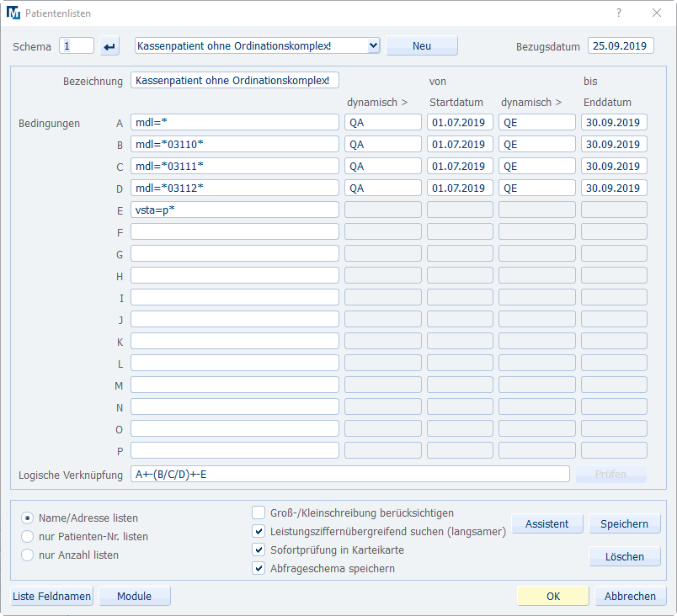Image resolution: width=677 pixels, height=616 pixels.
Task: Confirm with the OK button
Action: coord(552,596)
